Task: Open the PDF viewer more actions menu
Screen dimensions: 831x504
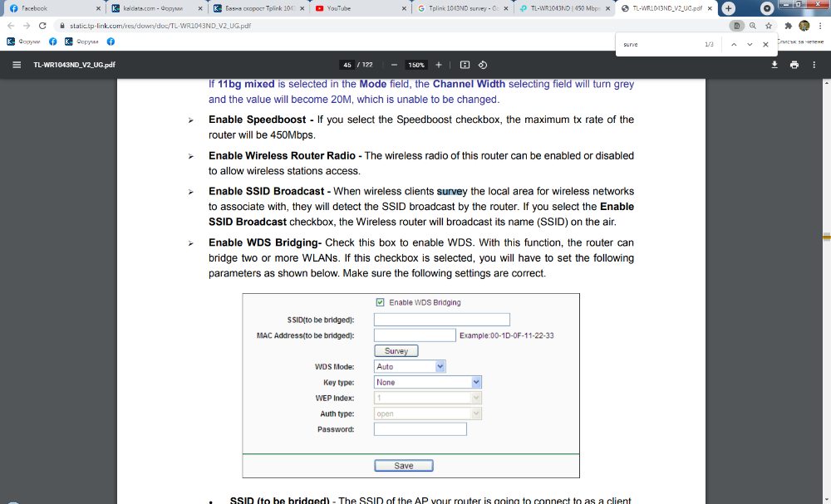Action: point(814,65)
